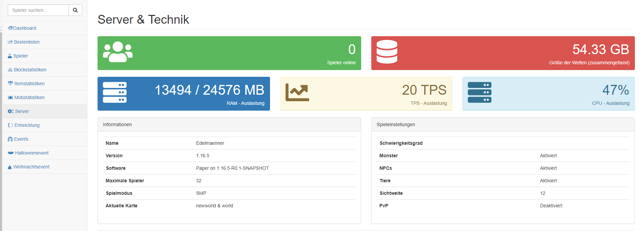Click the 'Aktiviert' value for Monster
This screenshot has height=231, width=644.
click(548, 156)
